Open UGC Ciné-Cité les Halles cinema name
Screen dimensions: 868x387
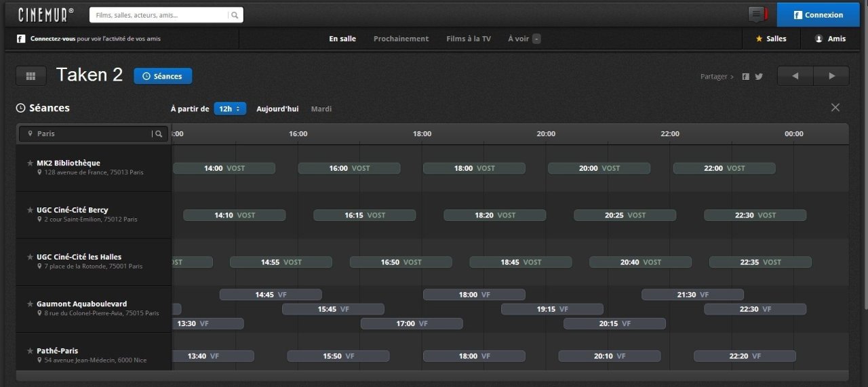(x=79, y=257)
